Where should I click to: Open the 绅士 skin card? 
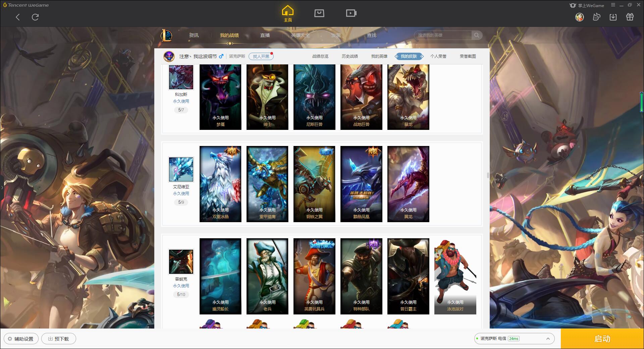tap(267, 97)
